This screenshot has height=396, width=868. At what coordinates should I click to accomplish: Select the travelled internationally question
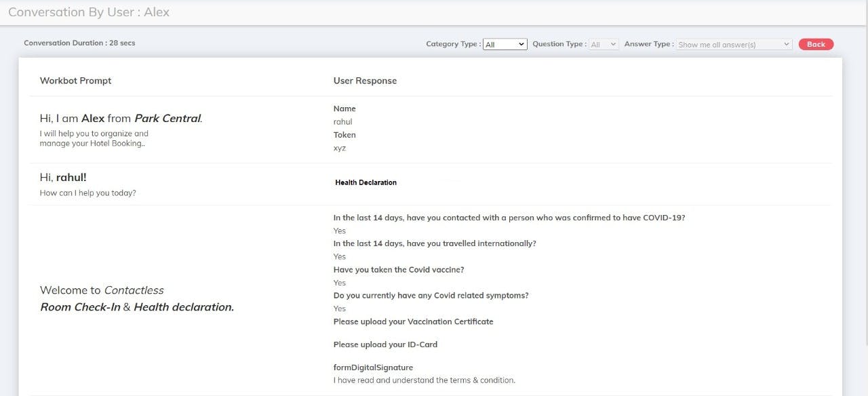[x=434, y=243]
